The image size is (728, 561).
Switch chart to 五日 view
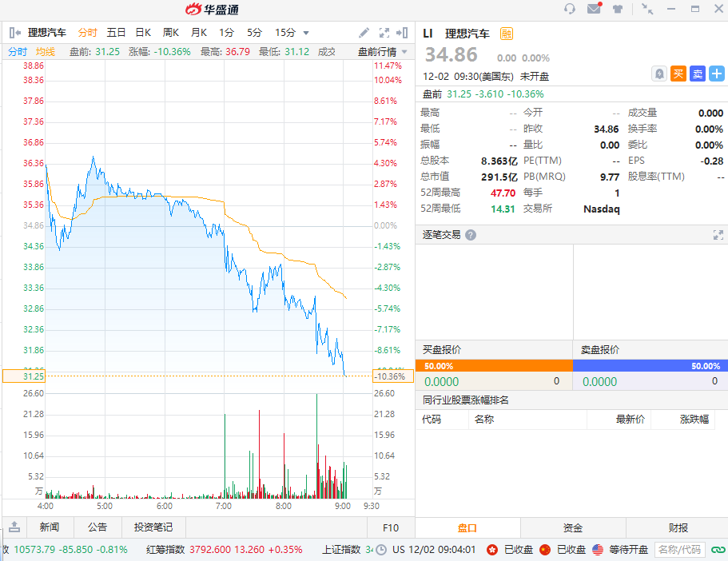[116, 33]
